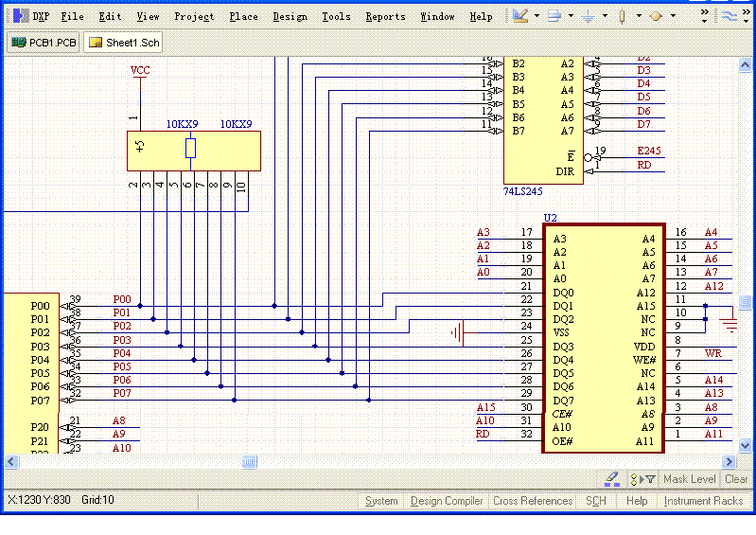The image size is (756, 535).
Task: Click the highlight pen icon in status bar
Action: point(611,479)
